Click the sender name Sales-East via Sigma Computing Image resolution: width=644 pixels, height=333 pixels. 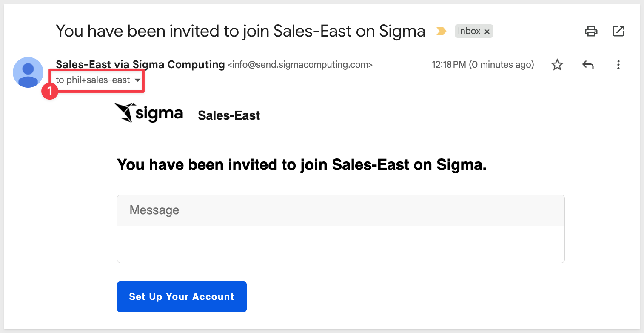[140, 65]
